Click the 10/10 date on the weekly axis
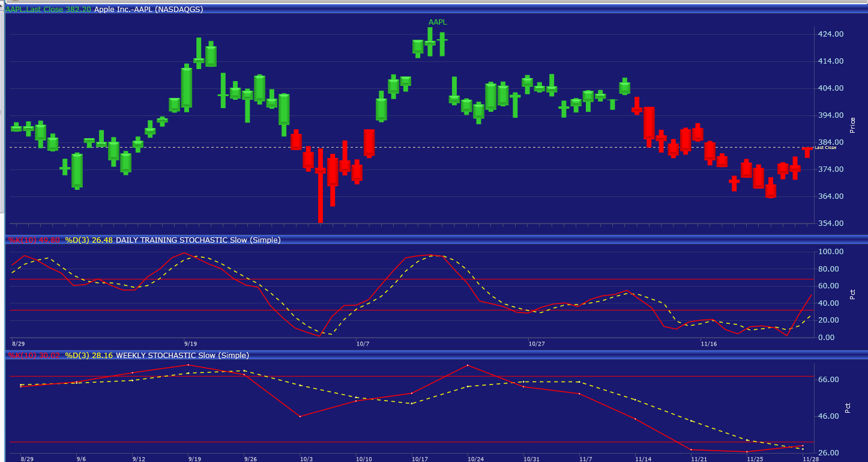 click(x=364, y=459)
